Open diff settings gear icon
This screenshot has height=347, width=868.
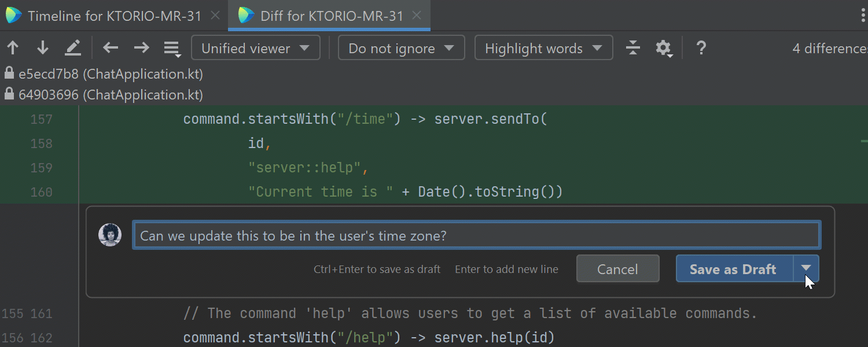point(663,48)
